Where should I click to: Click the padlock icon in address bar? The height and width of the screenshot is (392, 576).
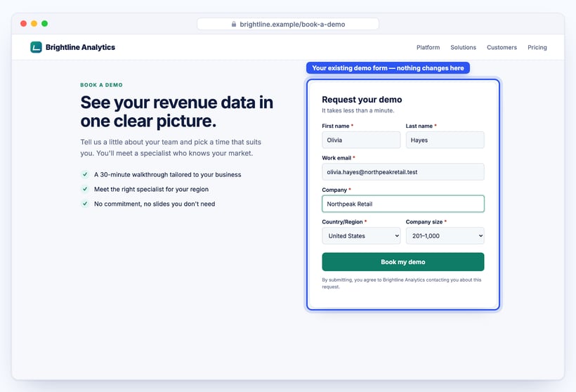coord(234,25)
